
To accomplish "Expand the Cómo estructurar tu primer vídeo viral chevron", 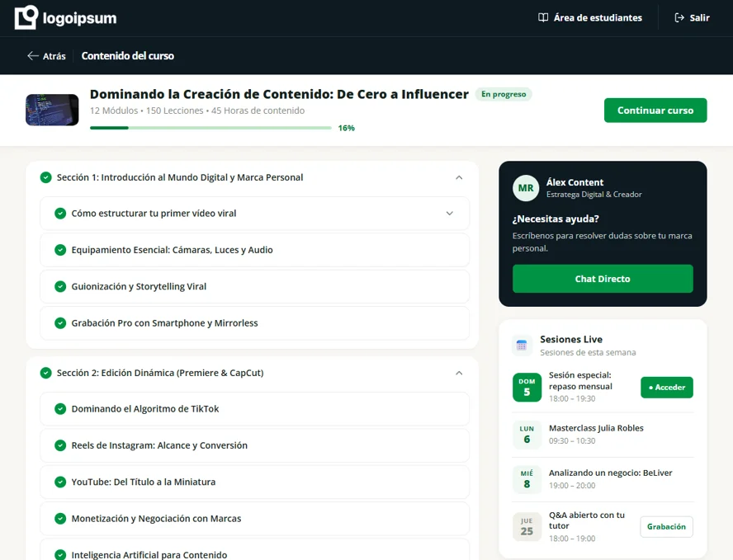I will [x=449, y=214].
